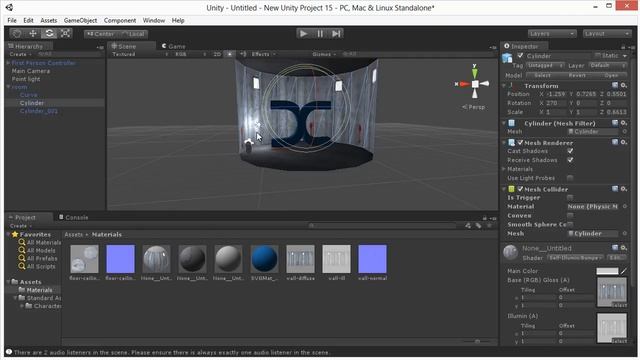This screenshot has height=360, width=640.
Task: Click the Step frame button
Action: 336,34
